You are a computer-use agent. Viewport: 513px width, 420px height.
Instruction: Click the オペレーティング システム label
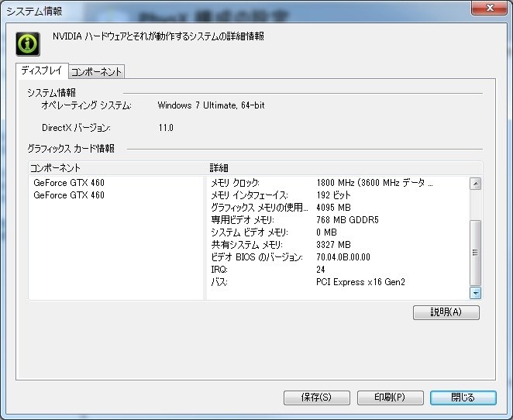point(86,105)
